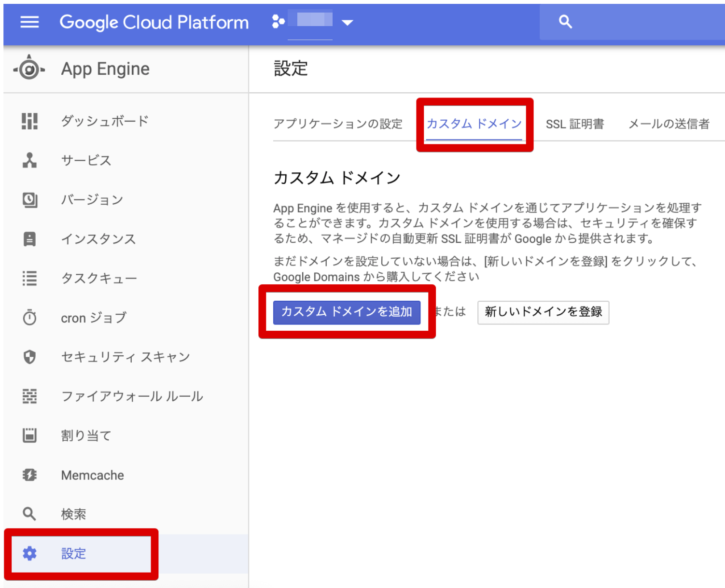
Task: Click カスタム ドメインを追加 button
Action: [x=347, y=312]
